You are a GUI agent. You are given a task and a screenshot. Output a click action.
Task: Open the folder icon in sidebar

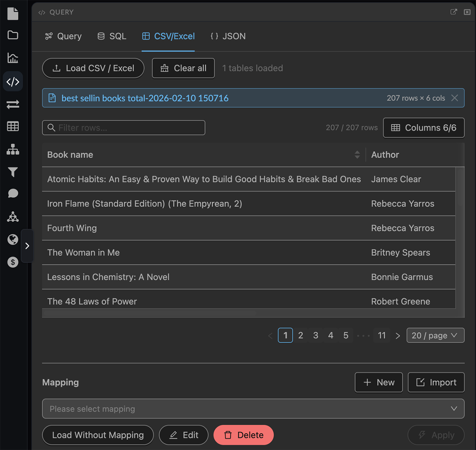point(13,35)
